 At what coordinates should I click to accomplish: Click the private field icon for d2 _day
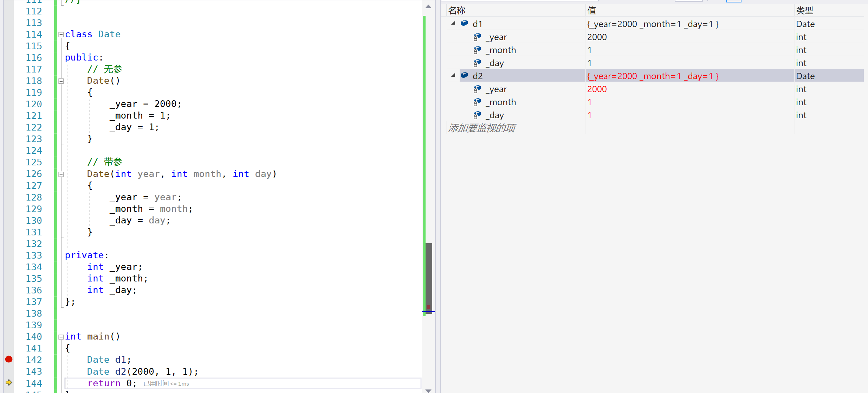(x=477, y=115)
